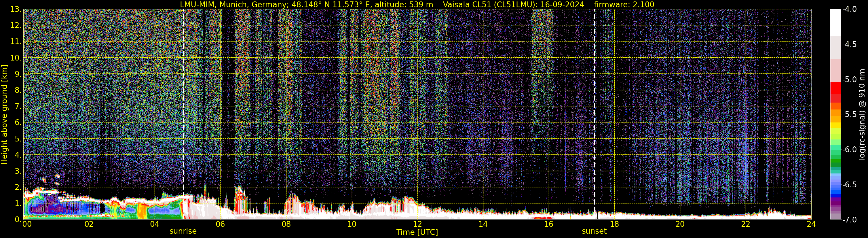Screen dimensions: 868x238
Task: Click the height axis tick label '2.'
Action: point(18,188)
